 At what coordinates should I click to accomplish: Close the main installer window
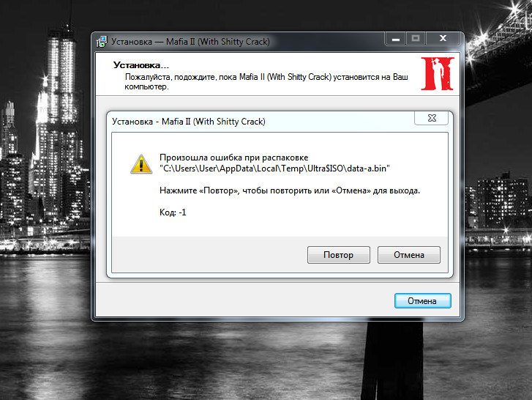pyautogui.click(x=443, y=38)
